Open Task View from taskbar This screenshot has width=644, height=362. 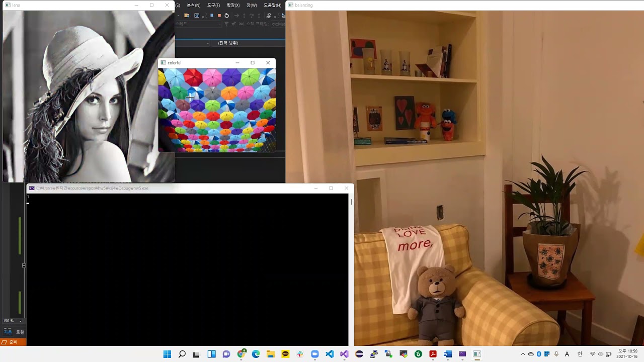tap(196, 354)
